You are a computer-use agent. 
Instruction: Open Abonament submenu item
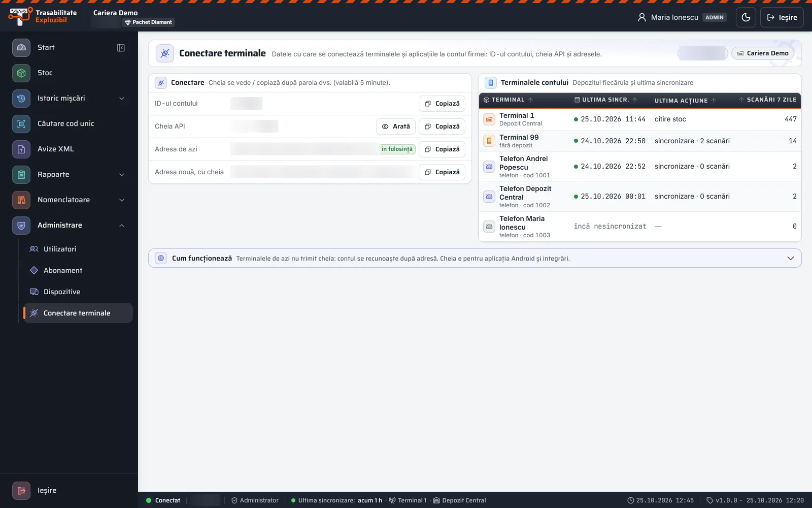(78, 270)
